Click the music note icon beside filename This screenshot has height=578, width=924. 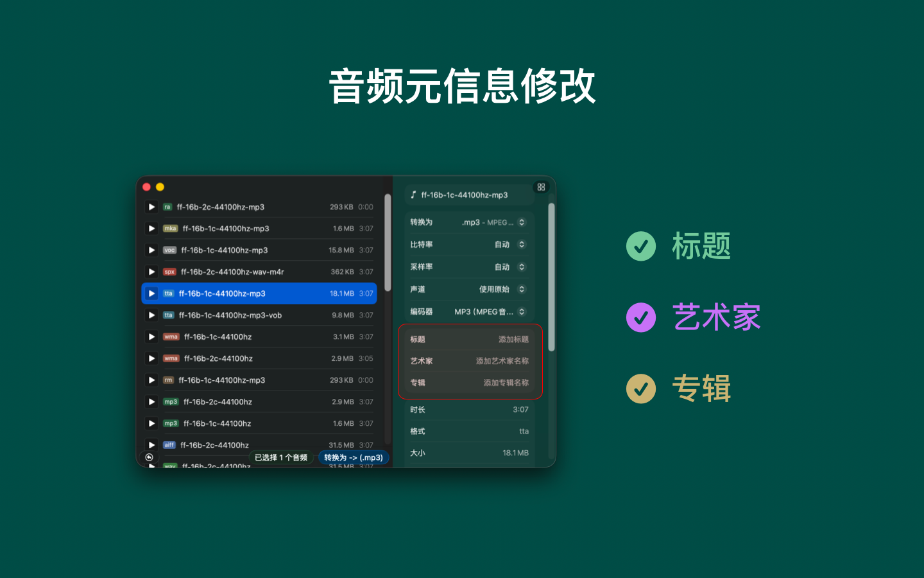pos(413,195)
